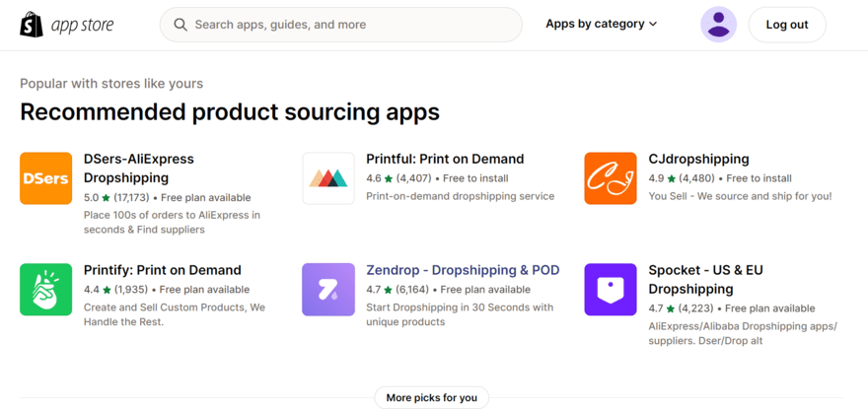
Task: Click 'Recommended product sourcing apps' heading
Action: 230,111
